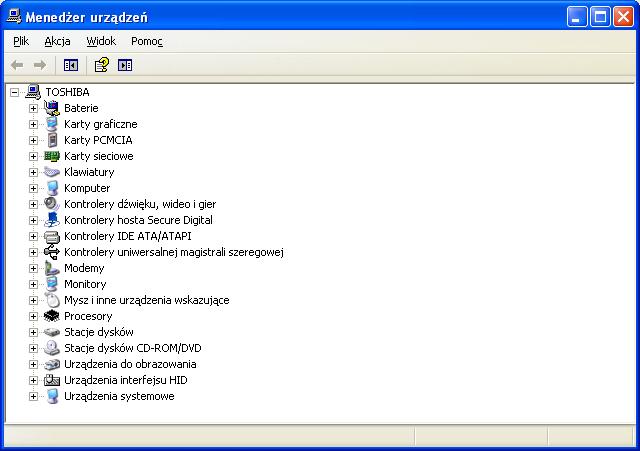Click the Secure Digital host controllers icon

[52, 220]
